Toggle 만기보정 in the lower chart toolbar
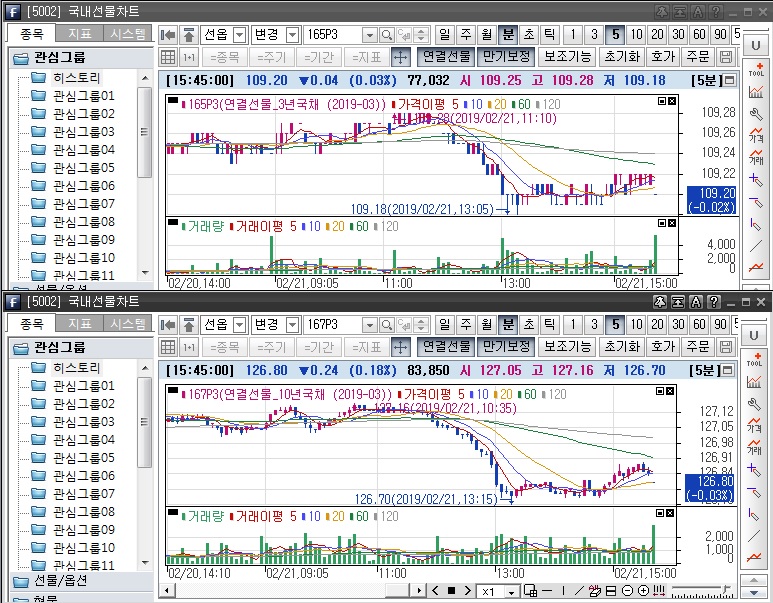The width and height of the screenshot is (773, 603). (505, 347)
